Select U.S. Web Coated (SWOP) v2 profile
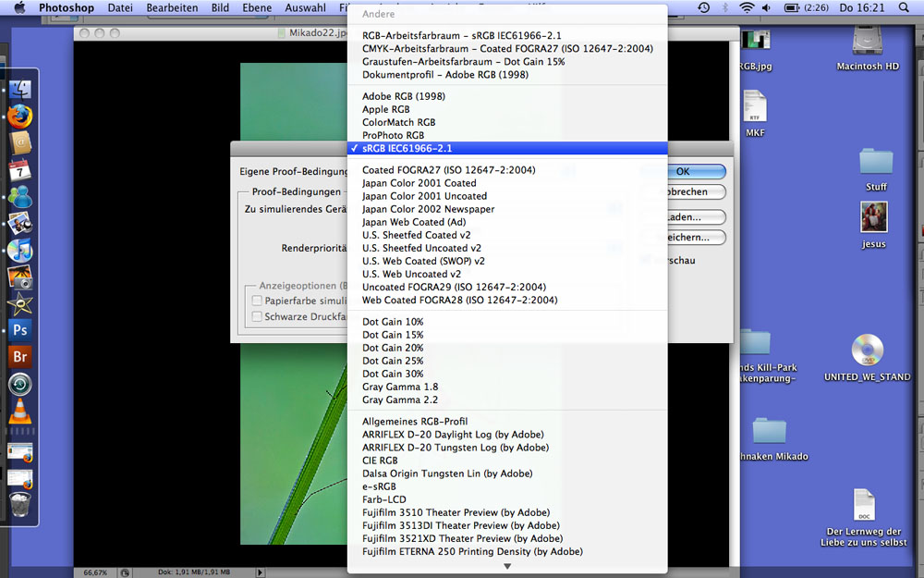This screenshot has width=924, height=578. click(423, 261)
